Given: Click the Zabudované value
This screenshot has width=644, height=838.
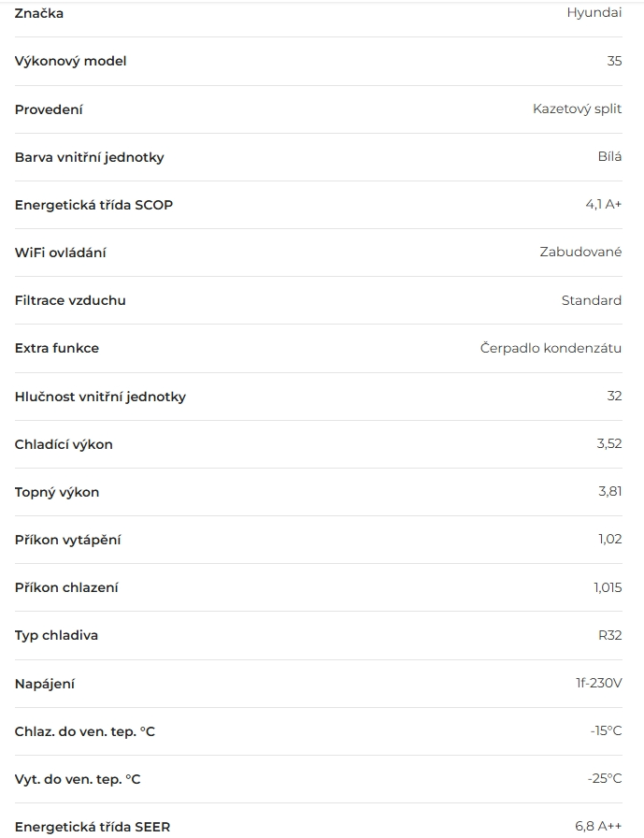Looking at the screenshot, I should tap(580, 253).
